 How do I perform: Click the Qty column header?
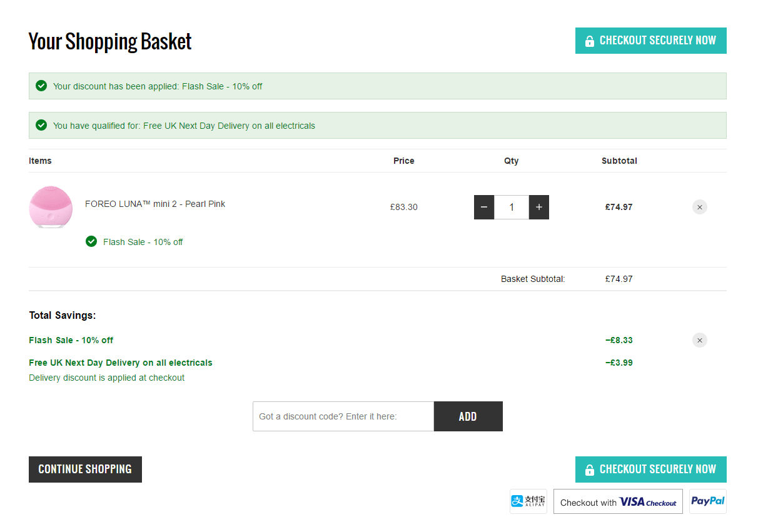click(x=512, y=161)
